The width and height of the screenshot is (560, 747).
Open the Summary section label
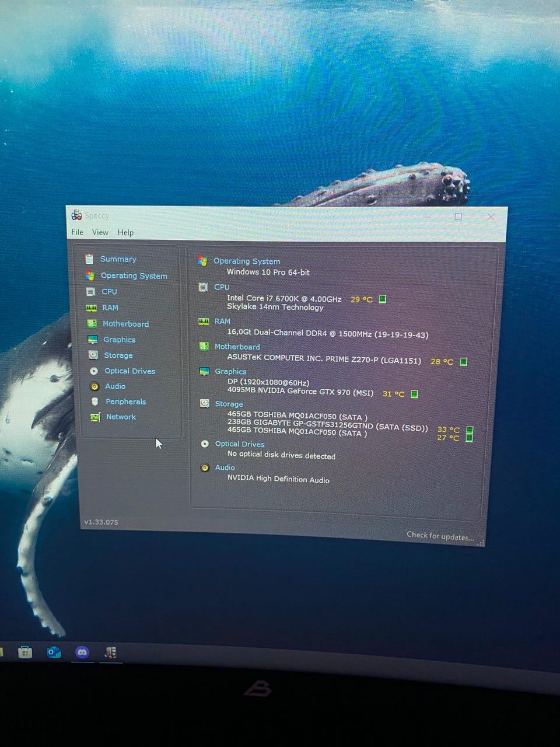[118, 259]
